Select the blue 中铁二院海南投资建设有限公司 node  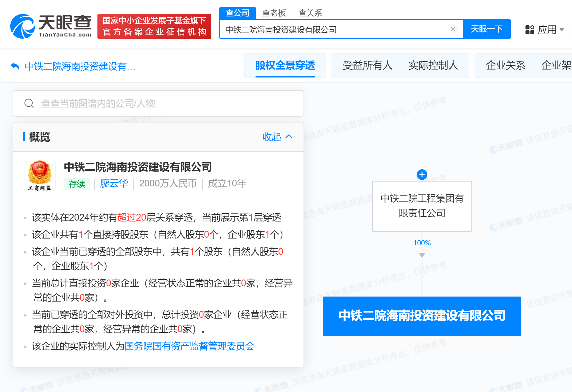[x=422, y=316]
